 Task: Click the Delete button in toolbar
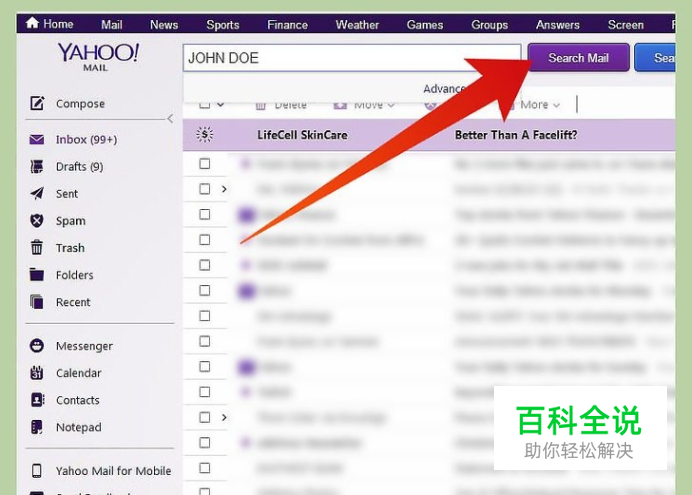281,105
